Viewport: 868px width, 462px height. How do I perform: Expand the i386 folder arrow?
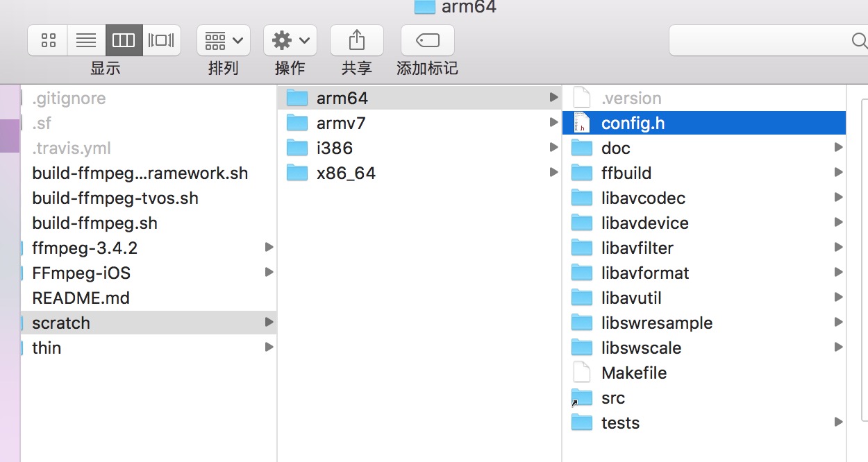click(553, 148)
